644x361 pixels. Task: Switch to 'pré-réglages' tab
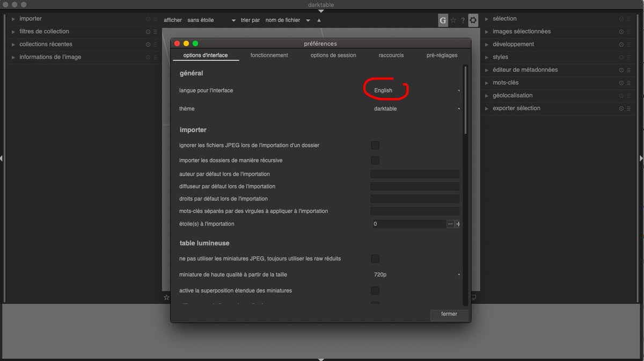[x=442, y=55]
